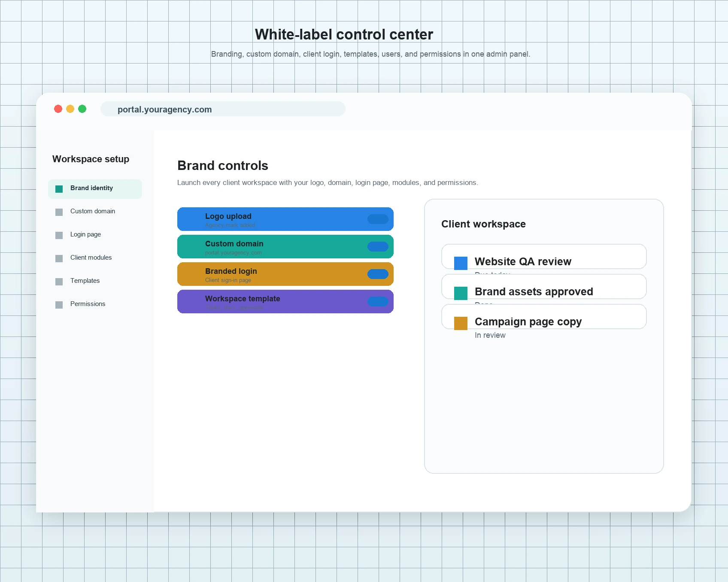The width and height of the screenshot is (728, 582).
Task: Open the Website QA review task
Action: point(544,257)
